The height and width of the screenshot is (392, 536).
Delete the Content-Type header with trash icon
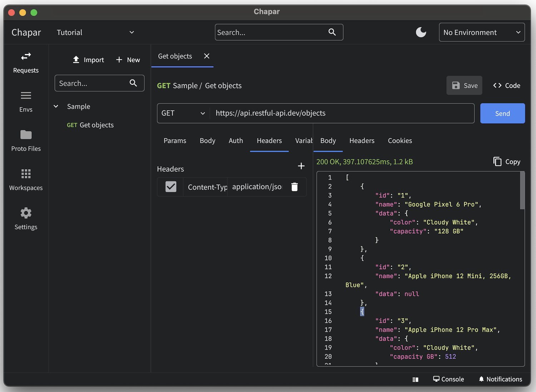coord(294,187)
